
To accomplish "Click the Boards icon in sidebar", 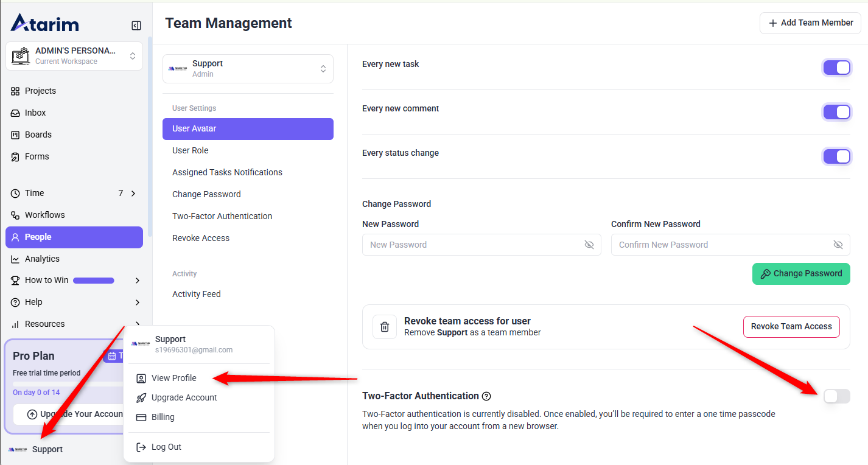I will [x=15, y=135].
